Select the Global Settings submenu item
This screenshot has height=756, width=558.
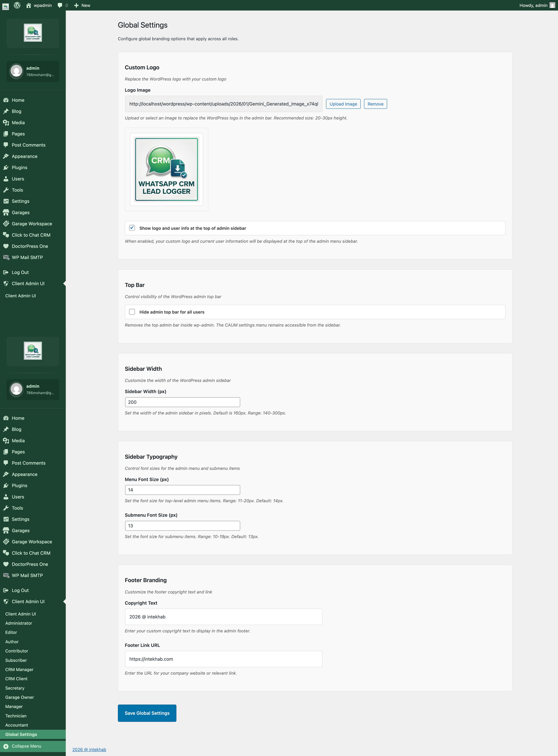tap(21, 734)
